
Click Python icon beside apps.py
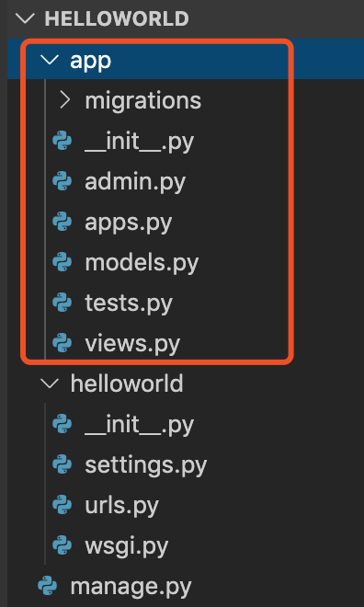[63, 222]
